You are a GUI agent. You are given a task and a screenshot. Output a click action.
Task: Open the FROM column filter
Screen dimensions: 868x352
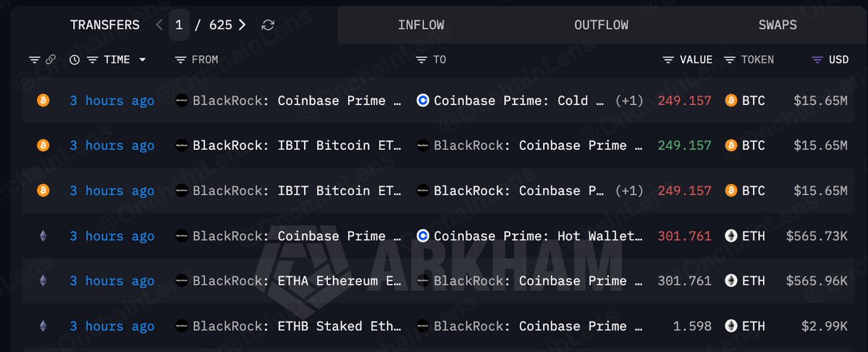coord(180,60)
